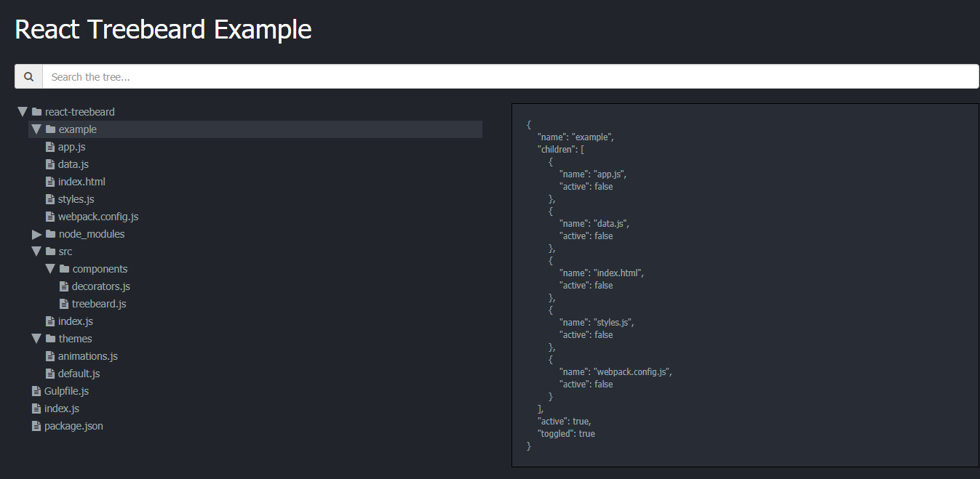The height and width of the screenshot is (479, 980).
Task: Open the treebeard.js file
Action: tap(99, 303)
